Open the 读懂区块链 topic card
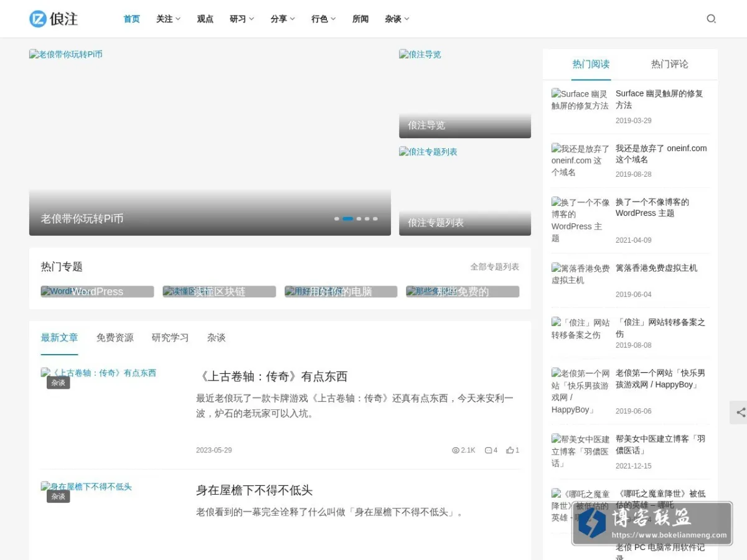Viewport: 747px width, 560px height. point(219,291)
